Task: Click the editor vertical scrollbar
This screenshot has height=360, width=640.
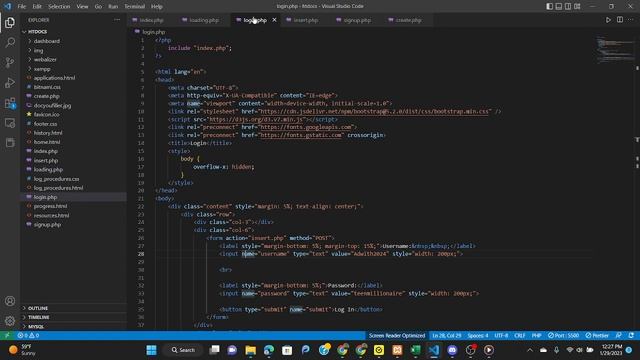Action: pos(637,183)
